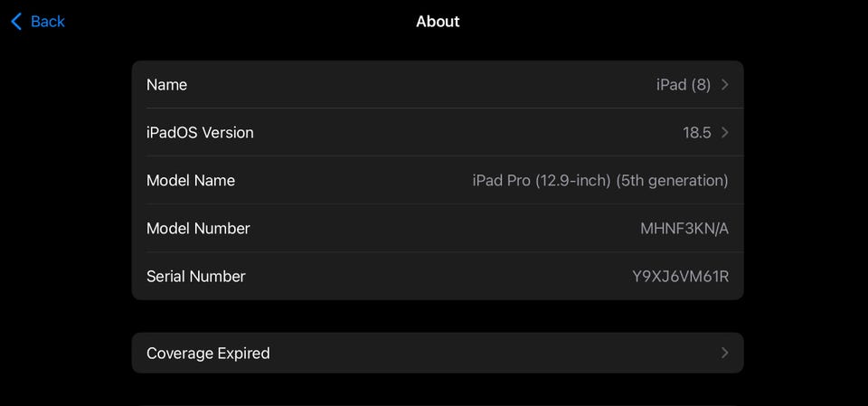Open the Name row disclosure chevron
Image resolution: width=868 pixels, height=406 pixels.
coord(725,85)
